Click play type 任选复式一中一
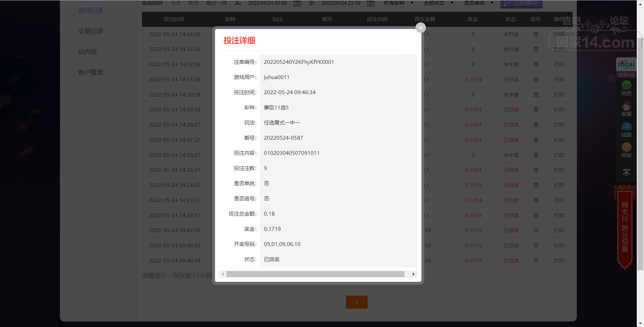The image size is (644, 327). [x=282, y=123]
